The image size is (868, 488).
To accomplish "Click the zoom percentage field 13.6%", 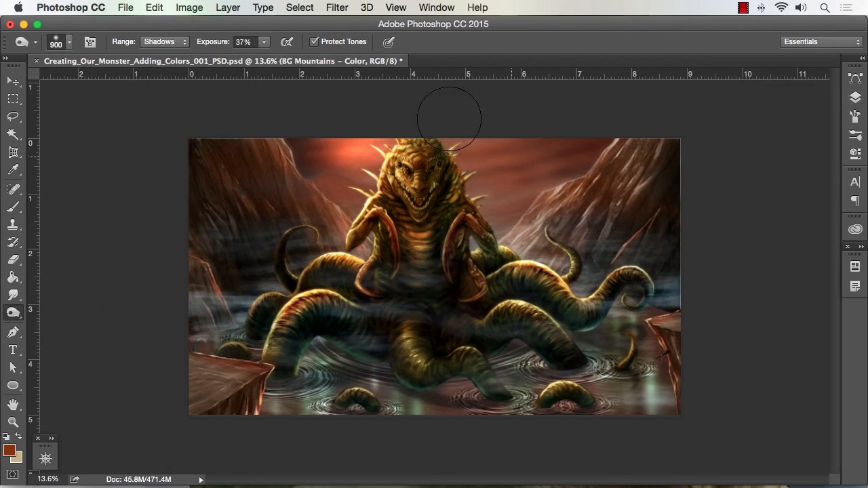I will 47,479.
